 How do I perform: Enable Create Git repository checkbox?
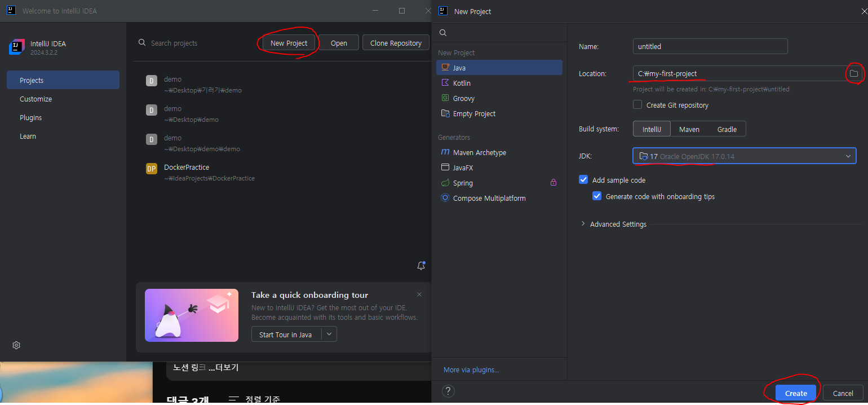point(637,105)
